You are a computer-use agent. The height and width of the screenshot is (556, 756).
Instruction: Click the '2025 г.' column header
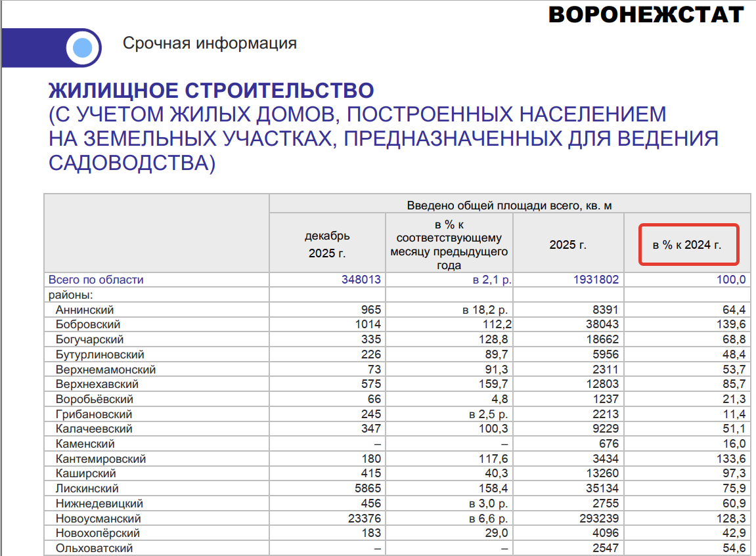pos(567,245)
